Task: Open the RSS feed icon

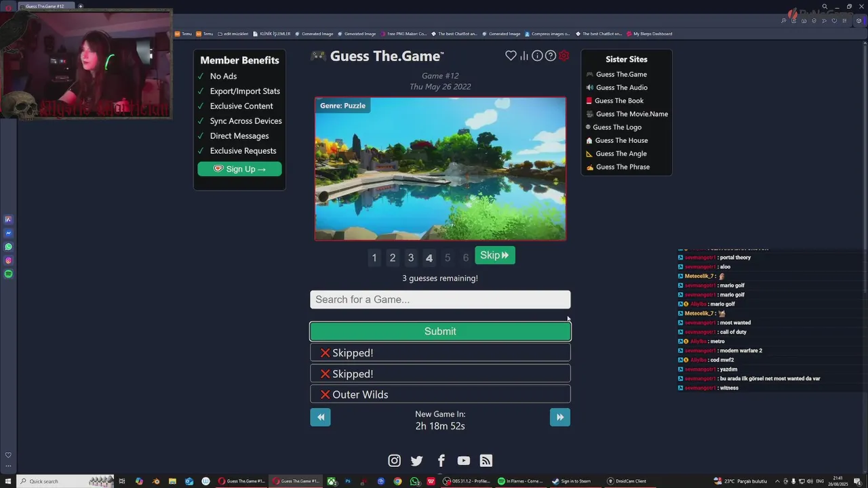Action: [486, 461]
